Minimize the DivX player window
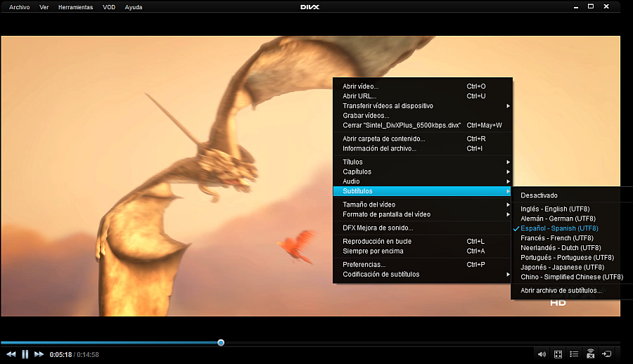Image resolution: width=633 pixels, height=364 pixels. click(x=575, y=7)
